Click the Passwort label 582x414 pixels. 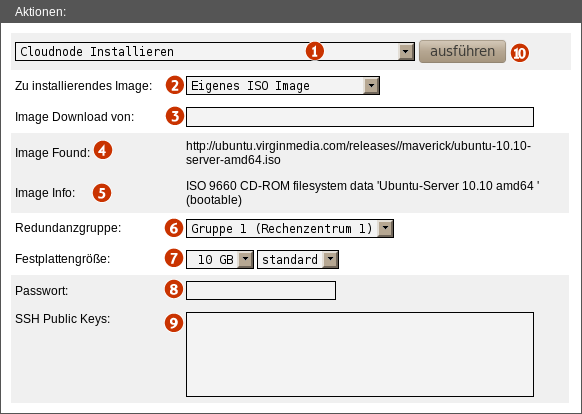point(42,291)
